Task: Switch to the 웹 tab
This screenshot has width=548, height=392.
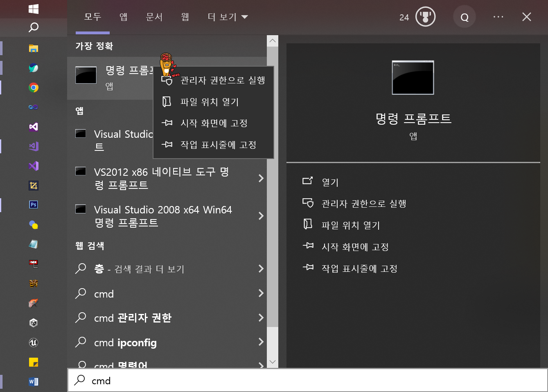Action: (185, 17)
